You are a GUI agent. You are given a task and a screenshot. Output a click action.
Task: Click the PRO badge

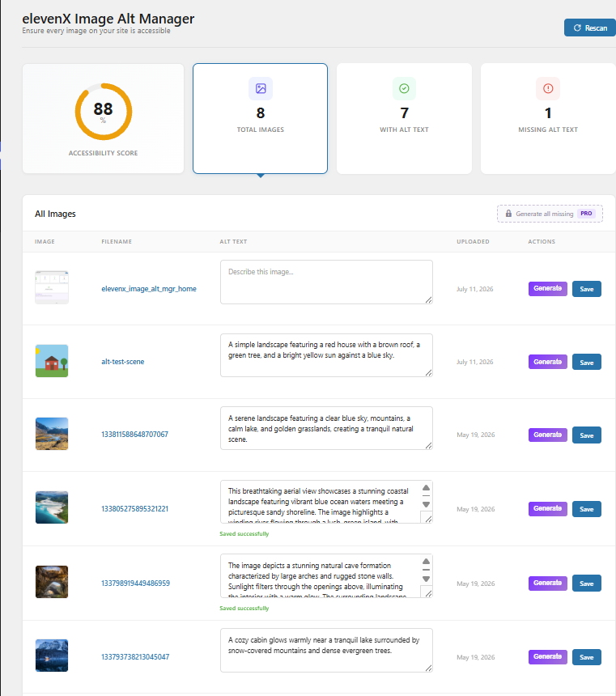point(586,214)
